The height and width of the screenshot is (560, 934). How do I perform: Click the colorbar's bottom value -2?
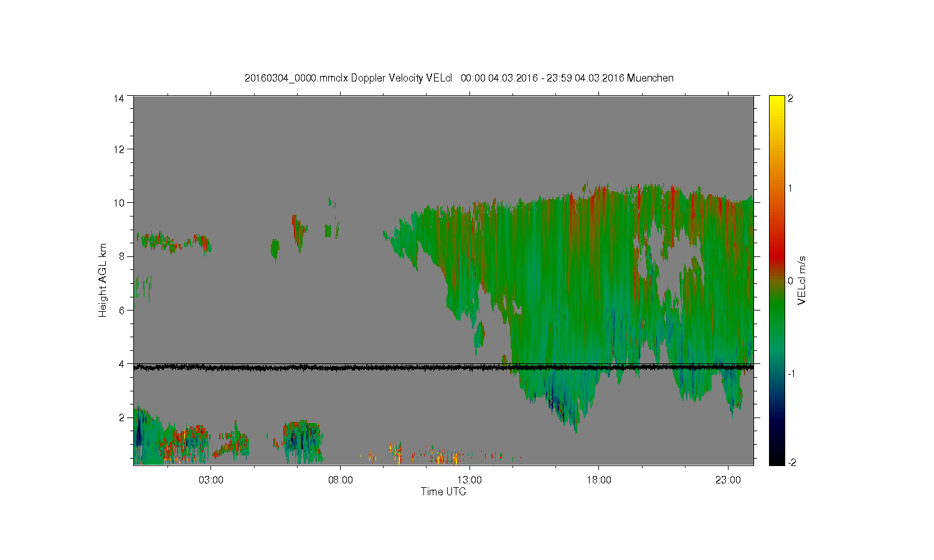click(x=791, y=462)
